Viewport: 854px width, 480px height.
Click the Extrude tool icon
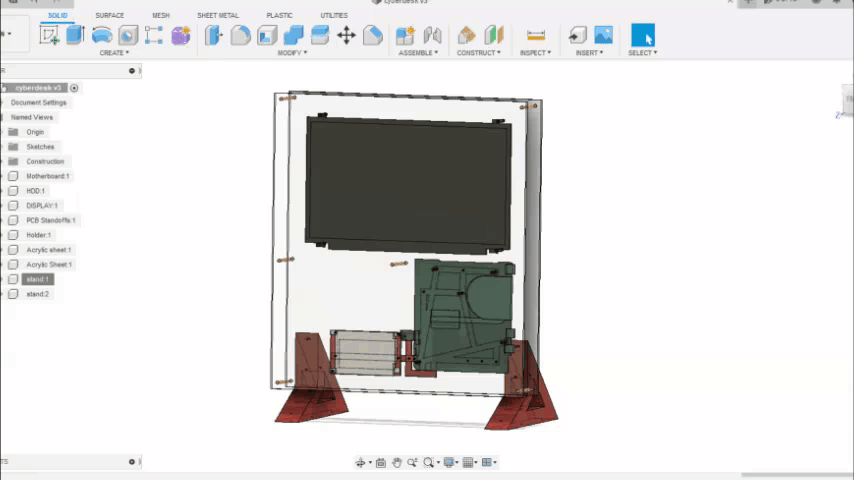[x=75, y=36]
